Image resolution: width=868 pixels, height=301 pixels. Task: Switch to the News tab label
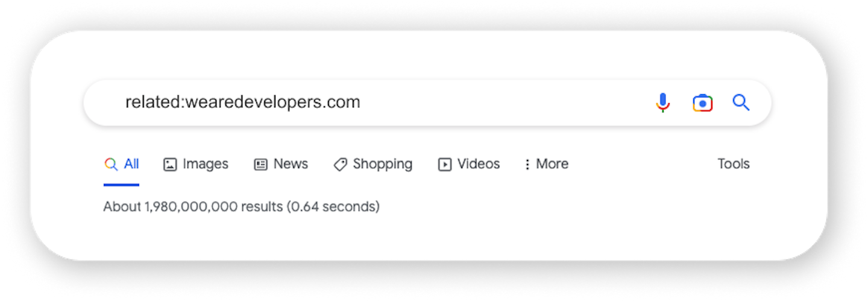(x=291, y=164)
